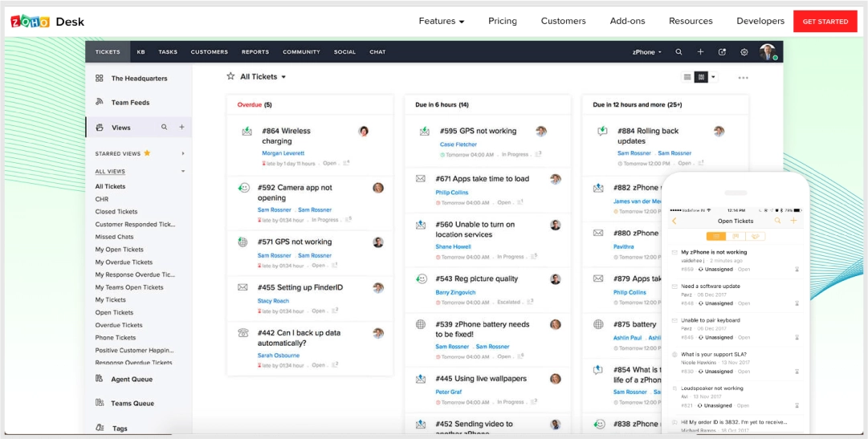The width and height of the screenshot is (868, 439).
Task: Click contact Morgan Leverett link
Action: pyautogui.click(x=283, y=152)
